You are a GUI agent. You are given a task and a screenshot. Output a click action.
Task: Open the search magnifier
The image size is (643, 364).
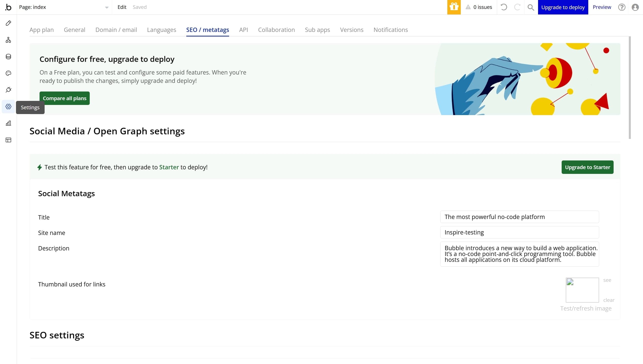pos(531,7)
